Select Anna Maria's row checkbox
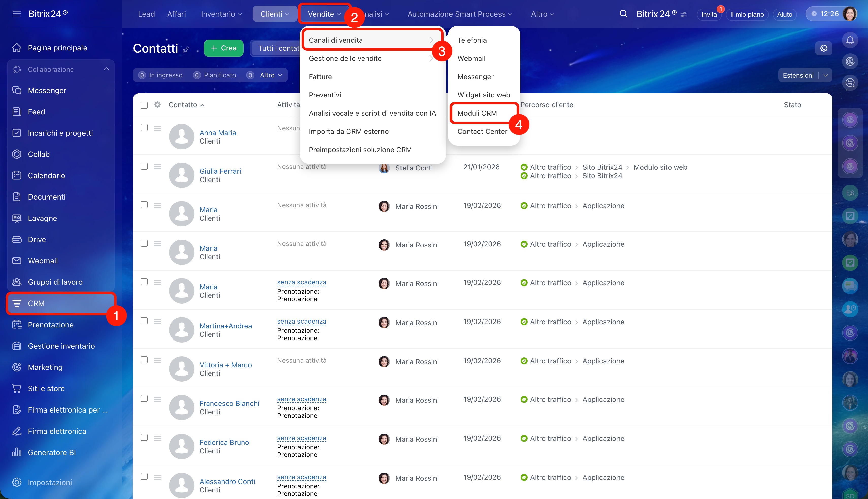The width and height of the screenshot is (868, 499). [x=144, y=128]
